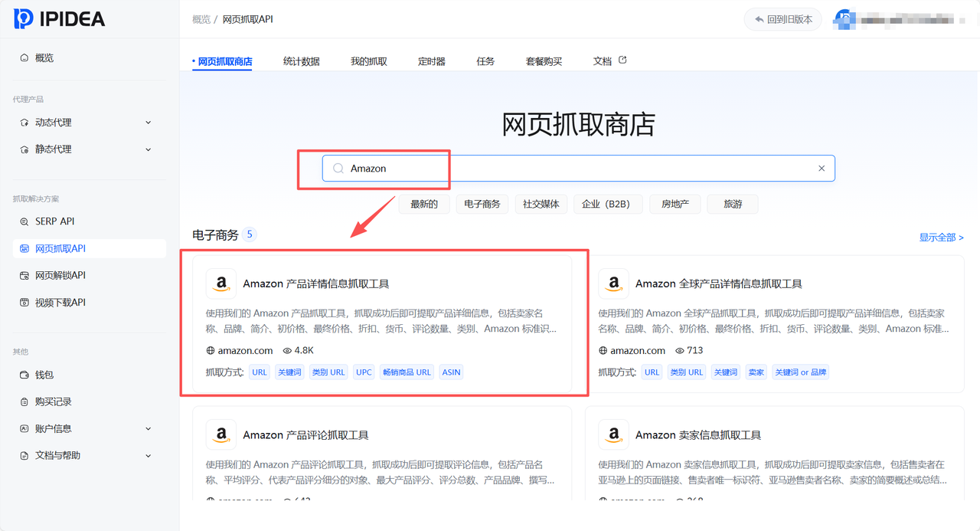The width and height of the screenshot is (980, 531).
Task: Filter by 电子商务 category chip
Action: [482, 204]
